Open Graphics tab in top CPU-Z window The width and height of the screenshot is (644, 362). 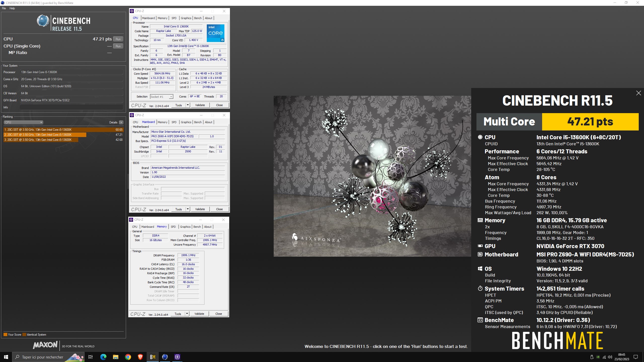(x=186, y=18)
